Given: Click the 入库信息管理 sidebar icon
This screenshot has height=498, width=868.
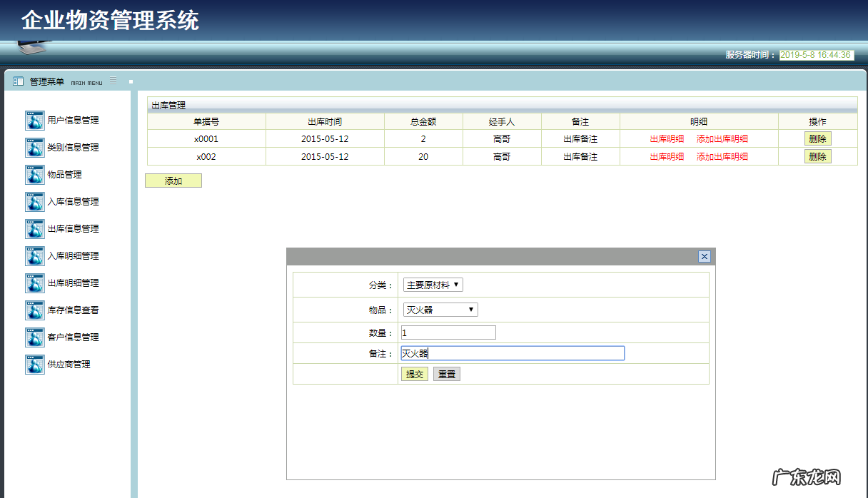Looking at the screenshot, I should 34,201.
